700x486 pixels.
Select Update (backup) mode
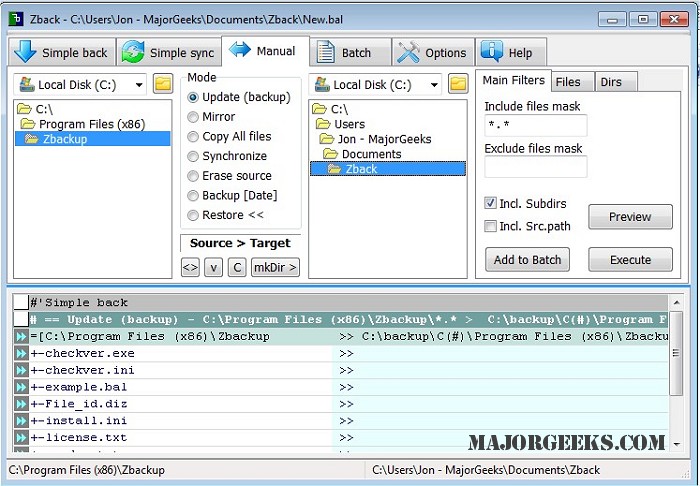pos(192,97)
